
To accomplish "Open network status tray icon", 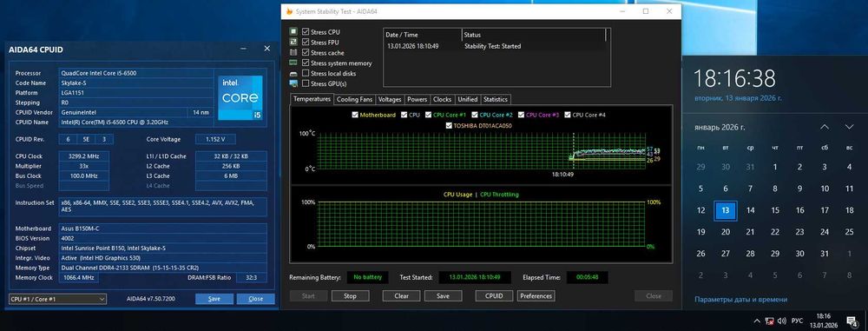I will click(769, 321).
